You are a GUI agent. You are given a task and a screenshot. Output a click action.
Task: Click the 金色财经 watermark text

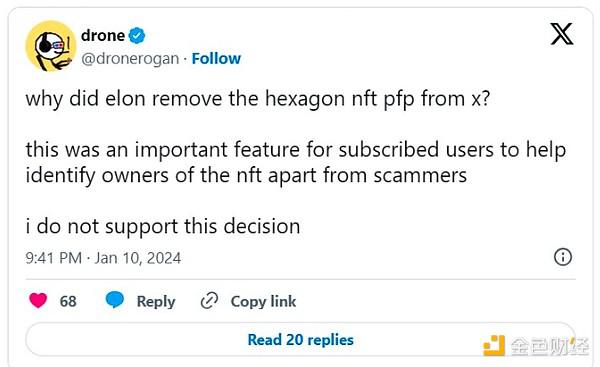550,346
